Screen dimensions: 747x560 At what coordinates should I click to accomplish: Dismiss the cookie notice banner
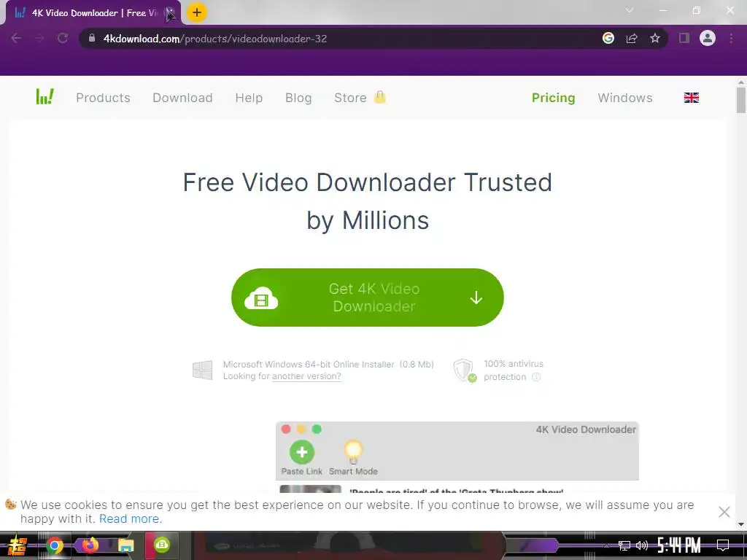click(724, 512)
